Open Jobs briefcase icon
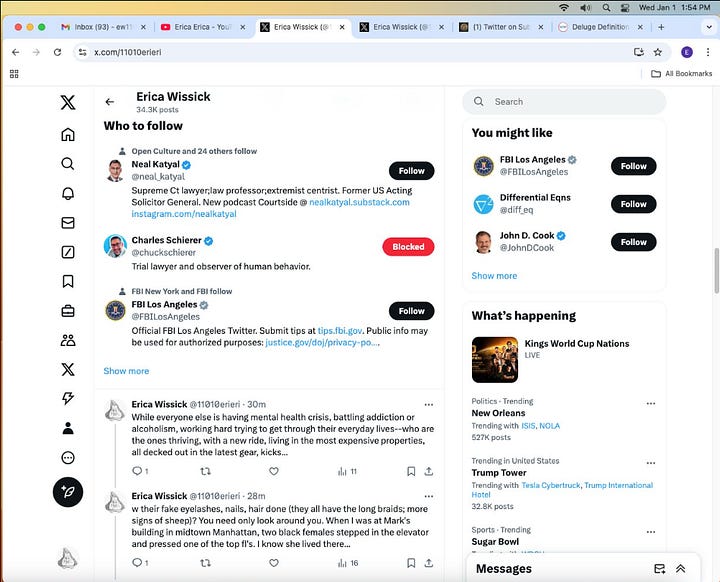720x582 pixels. [x=68, y=311]
